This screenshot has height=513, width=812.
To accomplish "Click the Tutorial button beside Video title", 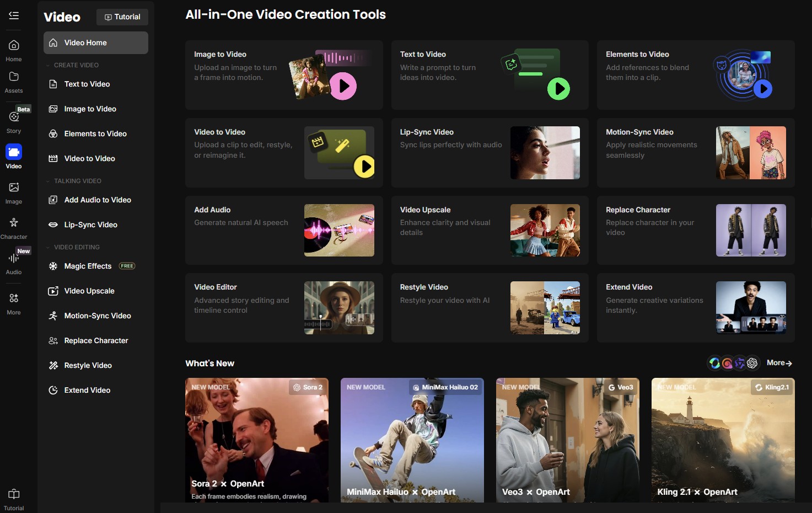I will (122, 17).
